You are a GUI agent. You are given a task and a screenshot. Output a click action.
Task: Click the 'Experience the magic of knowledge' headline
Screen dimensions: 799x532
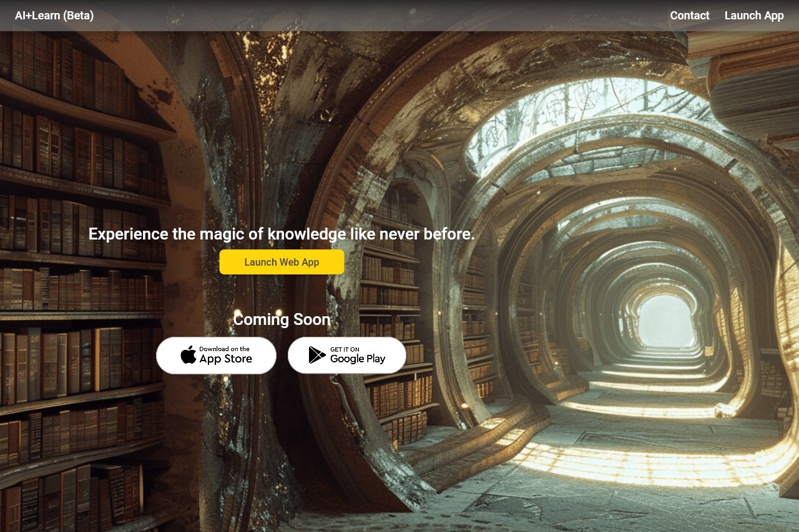pos(282,234)
